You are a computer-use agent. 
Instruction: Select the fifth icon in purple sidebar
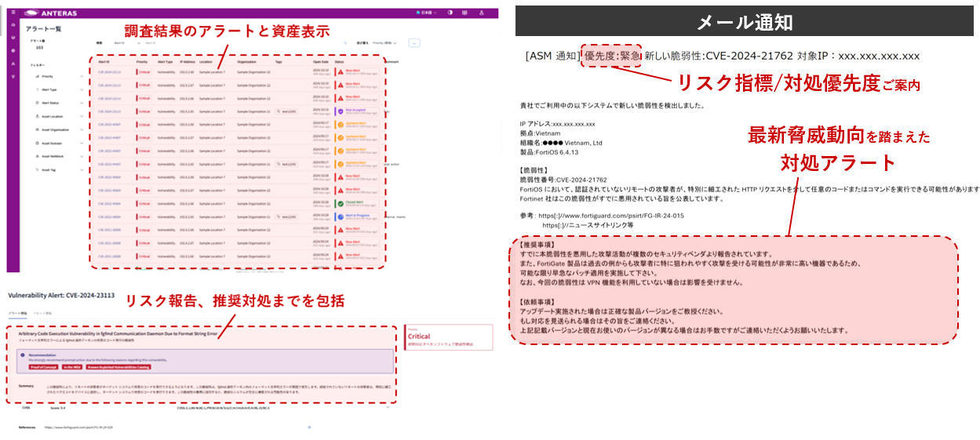(x=14, y=76)
